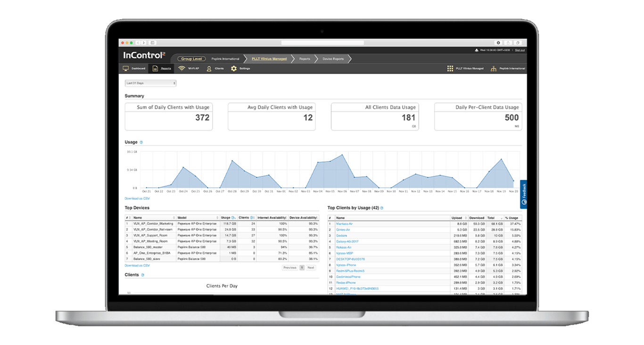644x345 pixels.
Task: Click the Device Reports breadcrumb item
Action: pos(333,59)
